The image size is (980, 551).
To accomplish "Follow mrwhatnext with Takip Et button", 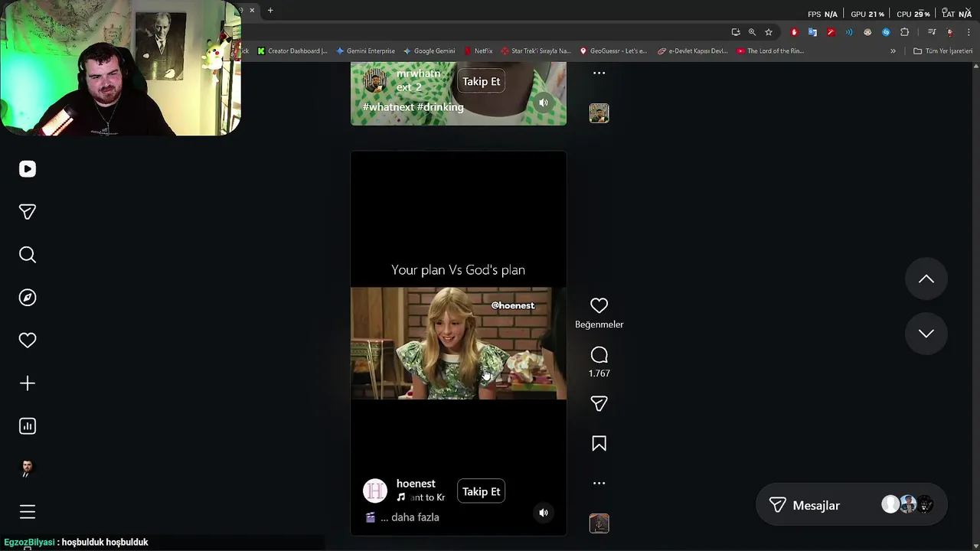I will [x=481, y=82].
